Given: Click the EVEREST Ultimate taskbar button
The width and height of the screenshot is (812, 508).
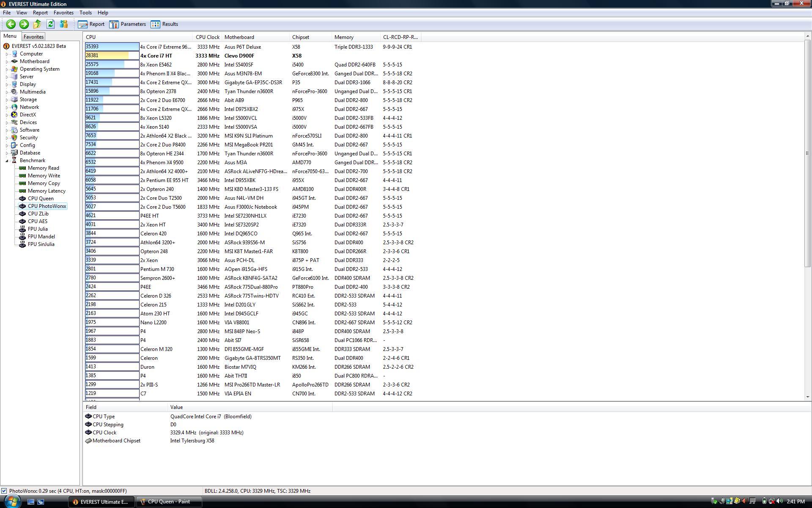Looking at the screenshot, I should [x=101, y=502].
